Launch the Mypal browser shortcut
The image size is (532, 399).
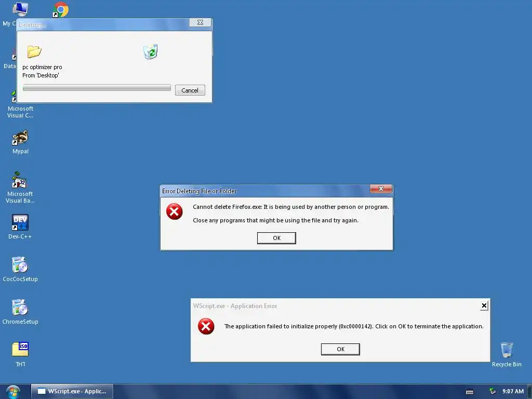pyautogui.click(x=20, y=138)
